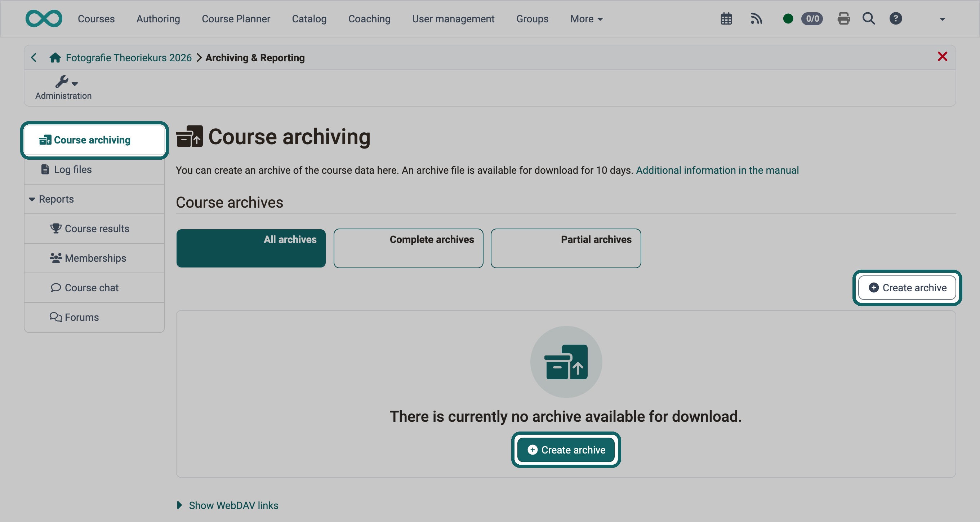Open the Authoring menu
This screenshot has height=522, width=980.
pyautogui.click(x=158, y=19)
